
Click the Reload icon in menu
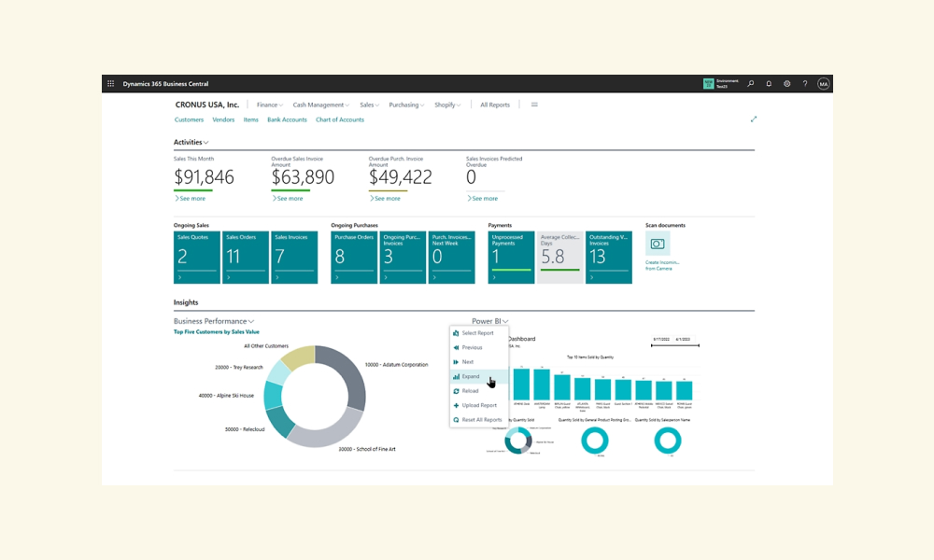pyautogui.click(x=456, y=391)
